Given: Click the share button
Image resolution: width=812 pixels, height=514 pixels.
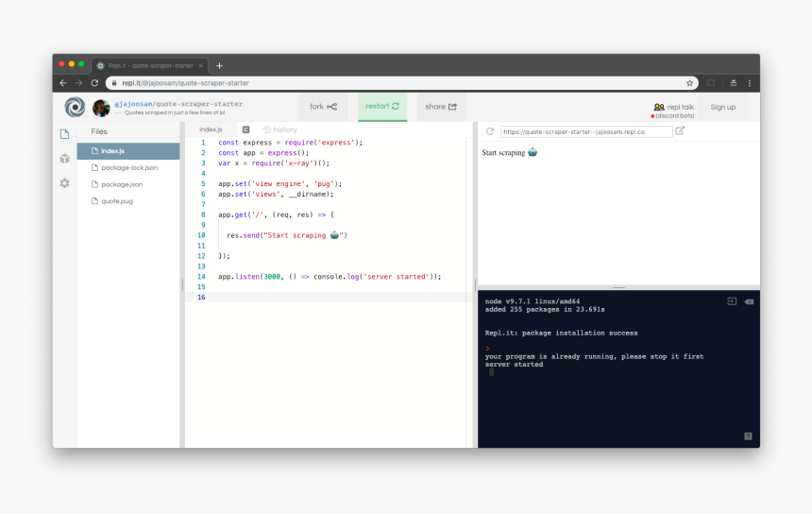Looking at the screenshot, I should 441,107.
